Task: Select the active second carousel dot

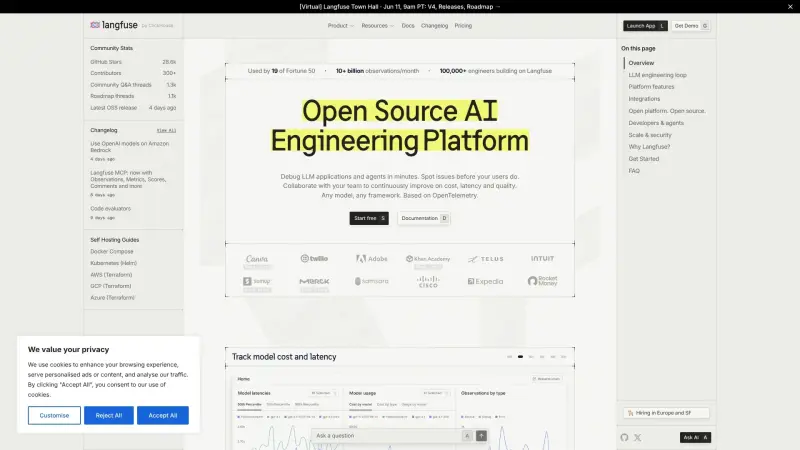Action: pyautogui.click(x=520, y=357)
